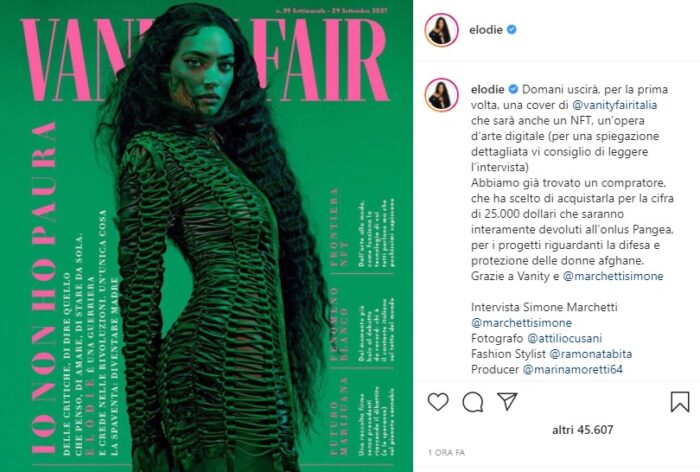Click the verified badge next to header username

tap(512, 29)
